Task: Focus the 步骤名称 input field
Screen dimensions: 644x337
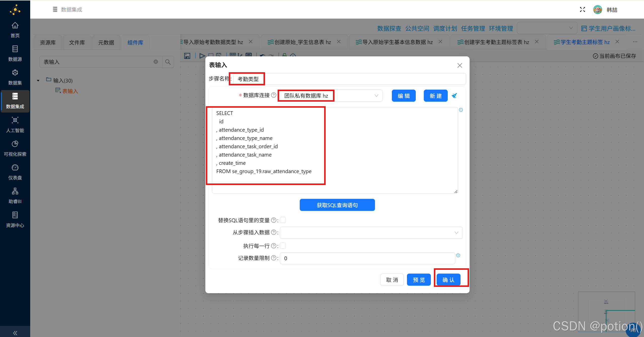Action: (349, 79)
